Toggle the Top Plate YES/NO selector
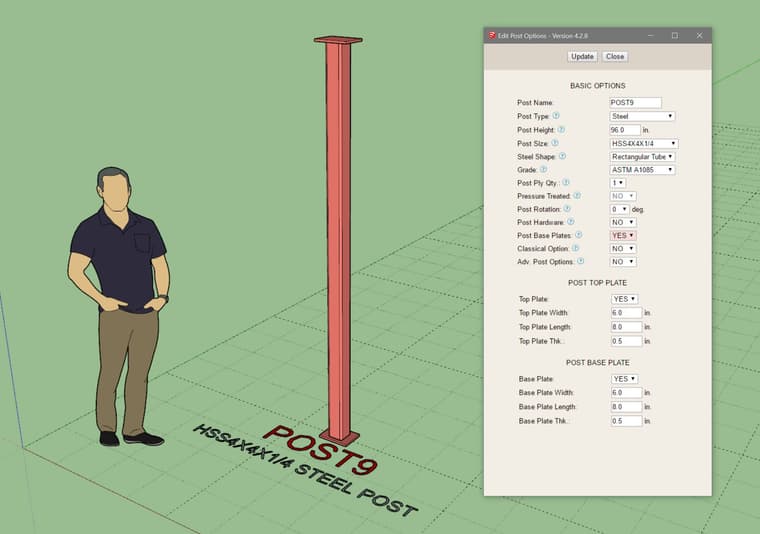The height and width of the screenshot is (534, 760). 623,299
